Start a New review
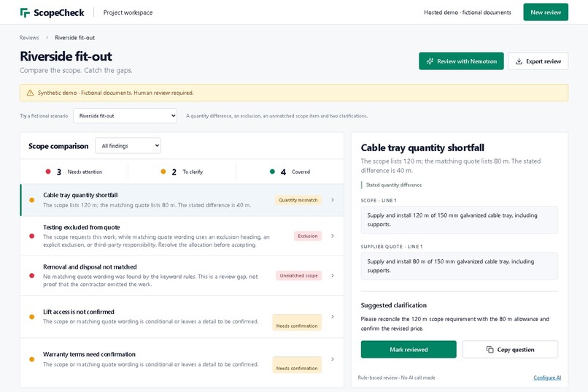 point(546,12)
